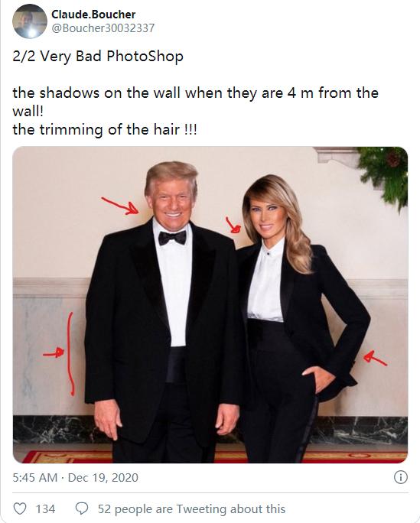The height and width of the screenshot is (523, 420).
Task: Click the vertical red line on the left wall
Action: point(70,353)
